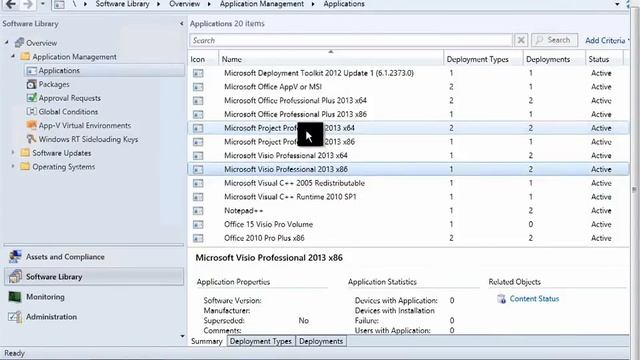Switch to the Summary tab

point(207,341)
